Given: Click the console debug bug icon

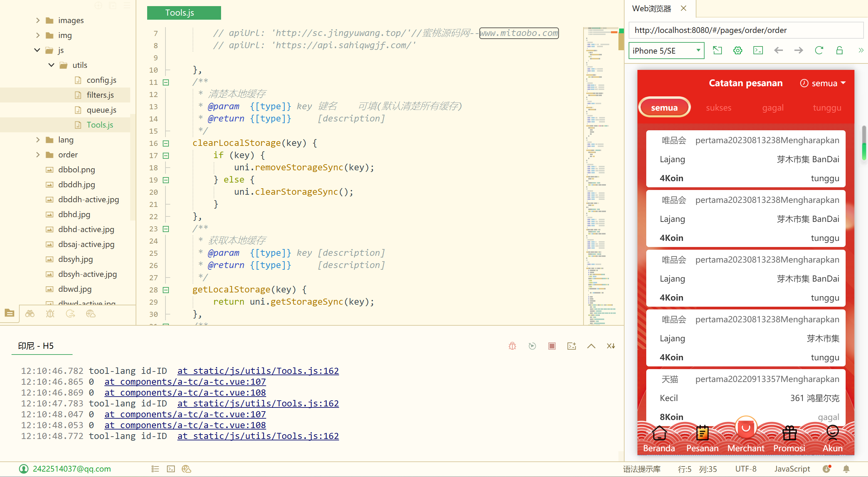Looking at the screenshot, I should 512,346.
